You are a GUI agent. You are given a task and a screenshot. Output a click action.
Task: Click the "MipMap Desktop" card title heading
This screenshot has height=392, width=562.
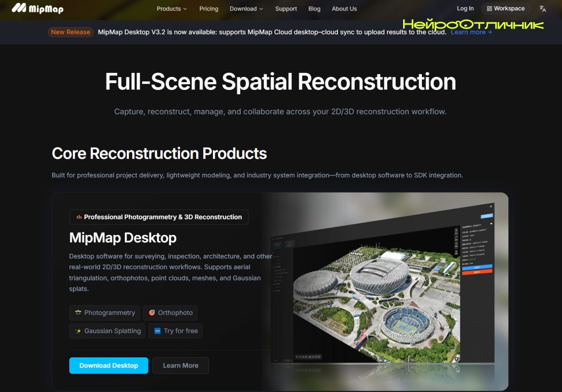123,237
